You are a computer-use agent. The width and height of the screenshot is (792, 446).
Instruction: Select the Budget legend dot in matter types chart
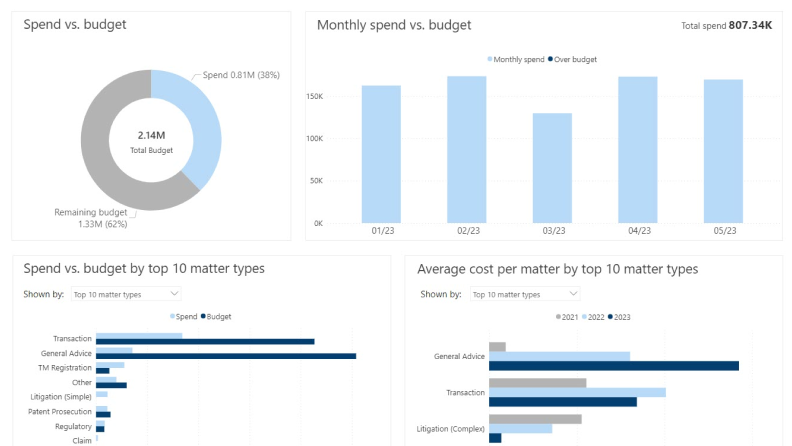click(203, 316)
